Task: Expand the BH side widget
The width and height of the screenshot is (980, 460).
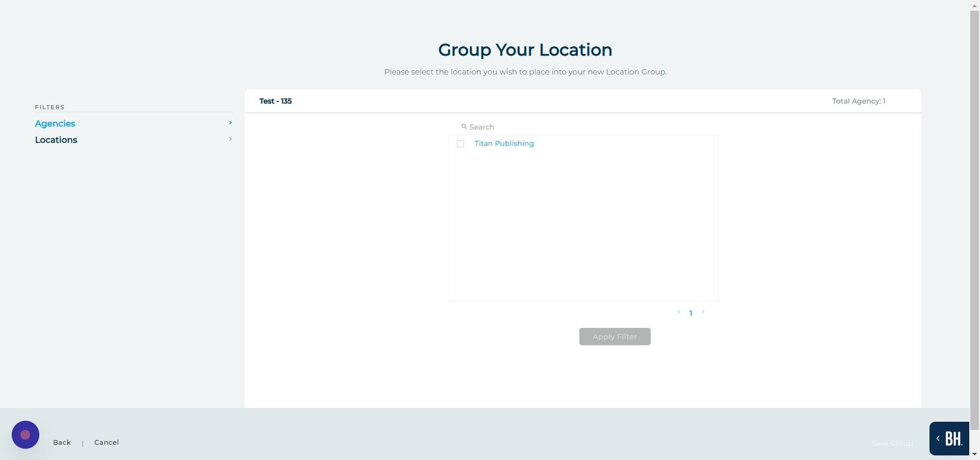Action: tap(949, 439)
